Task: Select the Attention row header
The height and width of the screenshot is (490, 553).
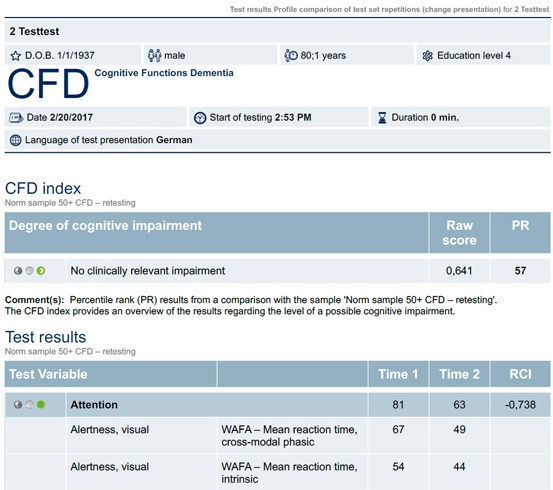Action: 217,405
